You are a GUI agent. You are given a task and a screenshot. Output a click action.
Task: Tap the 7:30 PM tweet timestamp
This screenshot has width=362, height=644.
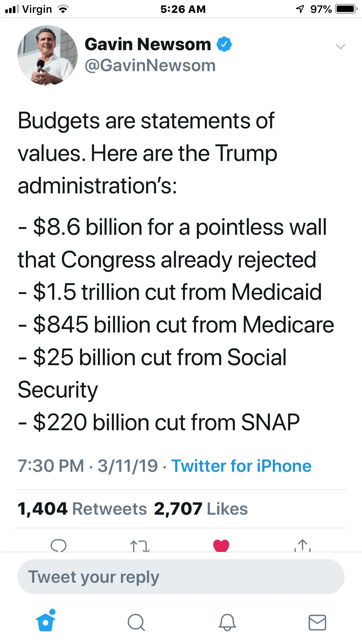51,466
